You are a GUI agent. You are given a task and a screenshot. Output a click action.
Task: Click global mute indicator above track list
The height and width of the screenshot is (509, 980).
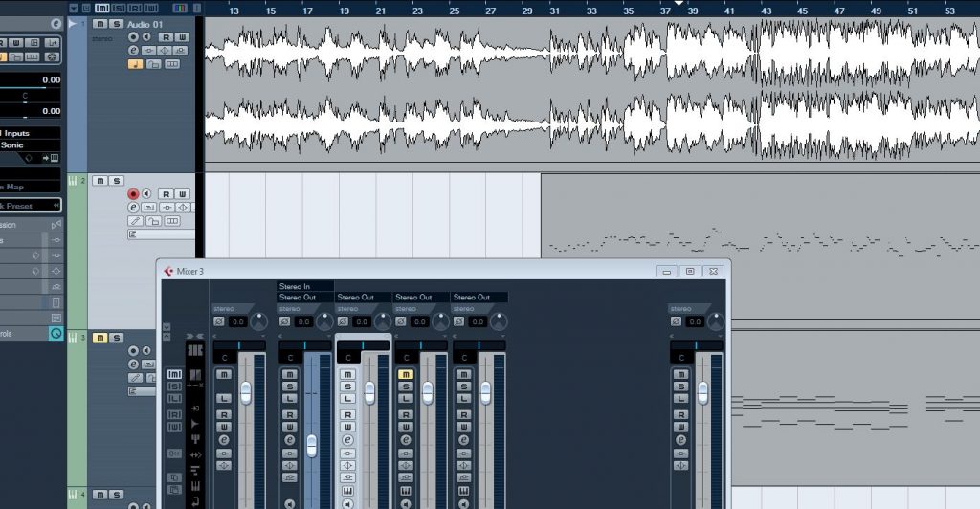102,8
